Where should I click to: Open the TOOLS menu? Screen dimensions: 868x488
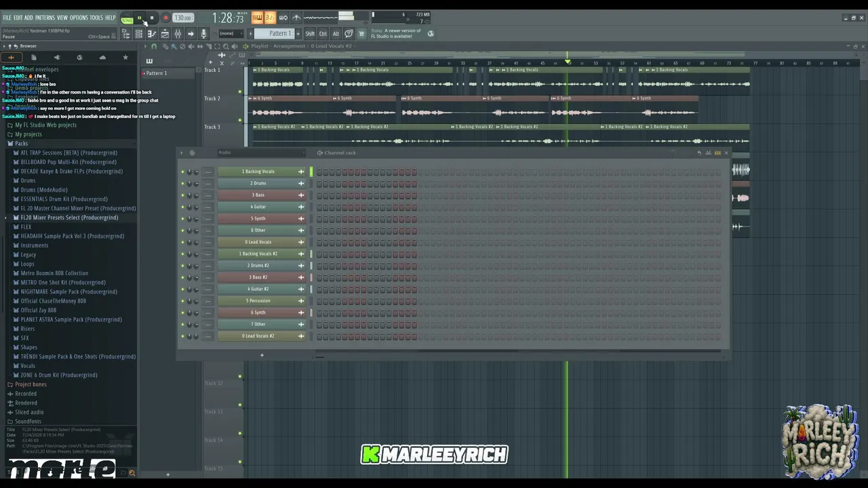(x=96, y=18)
